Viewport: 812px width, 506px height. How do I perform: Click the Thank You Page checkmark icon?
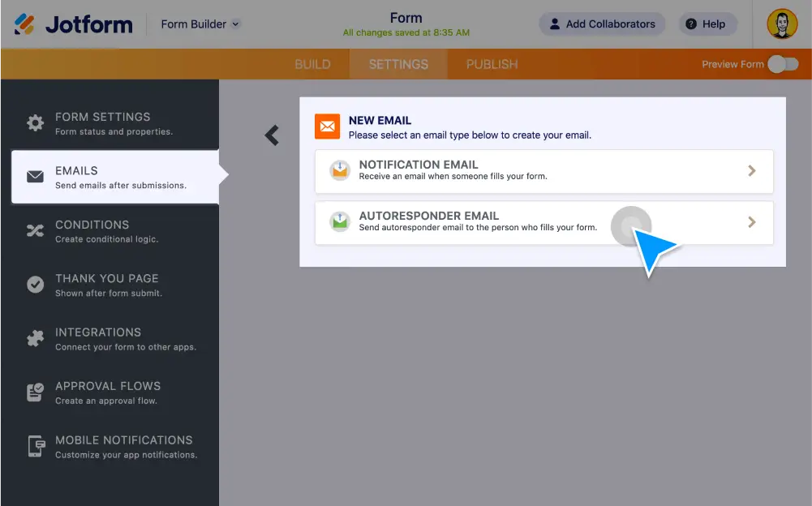click(x=35, y=285)
